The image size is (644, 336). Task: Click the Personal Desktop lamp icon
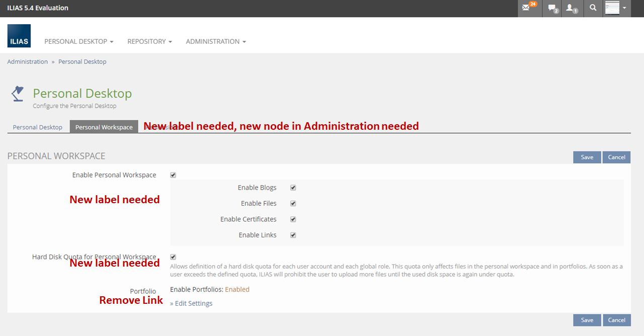click(x=18, y=94)
